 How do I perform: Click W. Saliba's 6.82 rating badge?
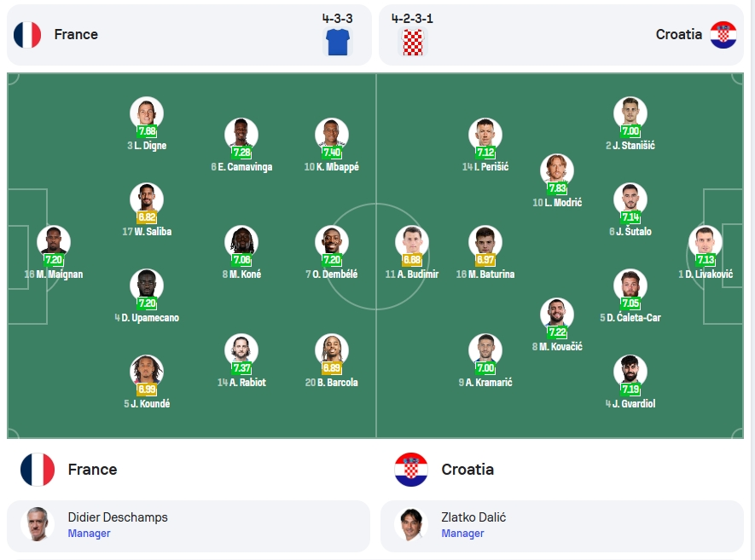click(x=147, y=217)
